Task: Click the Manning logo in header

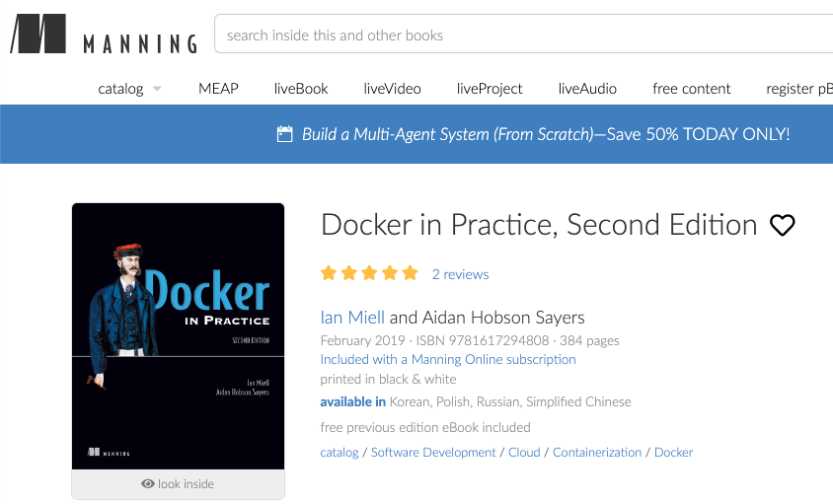Action: [x=103, y=36]
